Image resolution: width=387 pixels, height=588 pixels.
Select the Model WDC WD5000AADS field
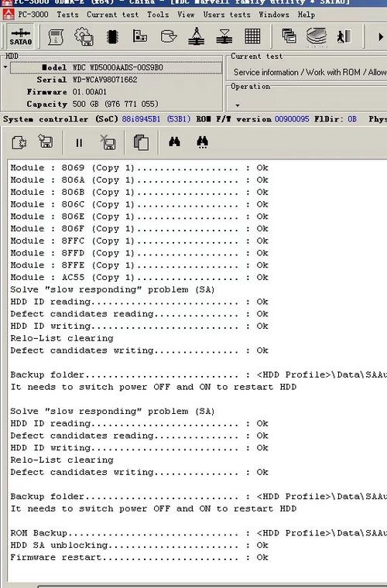click(x=116, y=67)
